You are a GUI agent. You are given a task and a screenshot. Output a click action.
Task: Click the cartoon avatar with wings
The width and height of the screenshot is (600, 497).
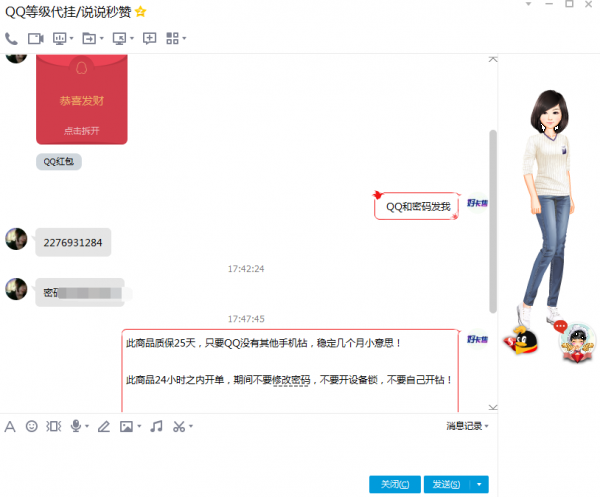point(578,343)
